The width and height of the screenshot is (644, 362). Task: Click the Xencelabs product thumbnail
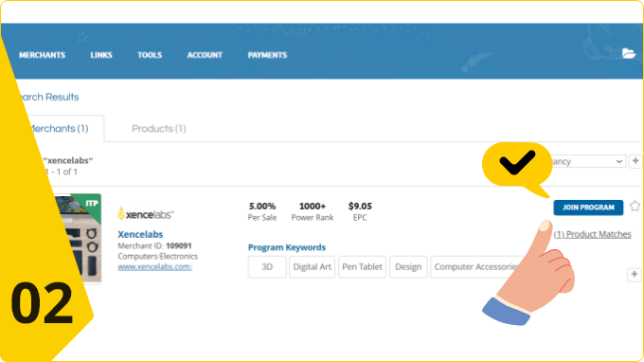click(x=78, y=238)
